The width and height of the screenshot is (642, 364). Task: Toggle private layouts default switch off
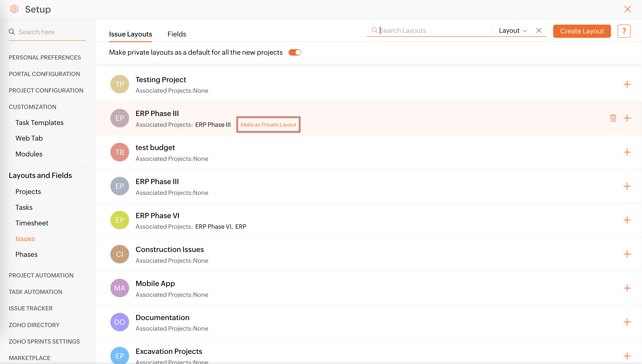point(294,53)
